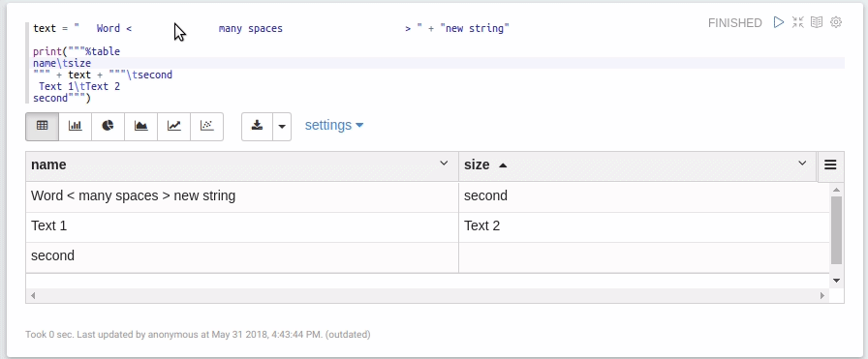Viewport: 868px width, 359px height.
Task: Toggle output visibility with book icon
Action: [817, 22]
